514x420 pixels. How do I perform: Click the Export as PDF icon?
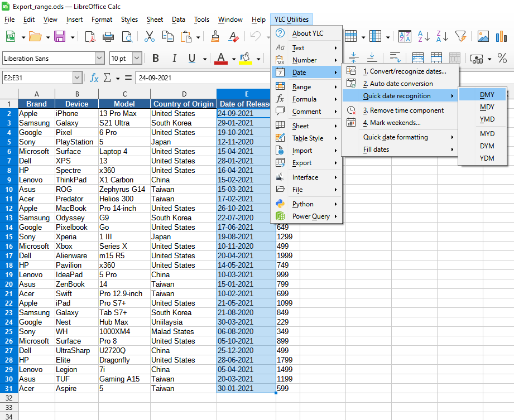tap(90, 37)
